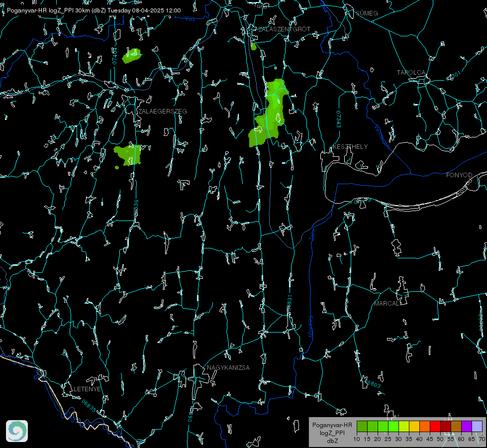Click the ZALAEGERSZEG city label

pos(163,112)
